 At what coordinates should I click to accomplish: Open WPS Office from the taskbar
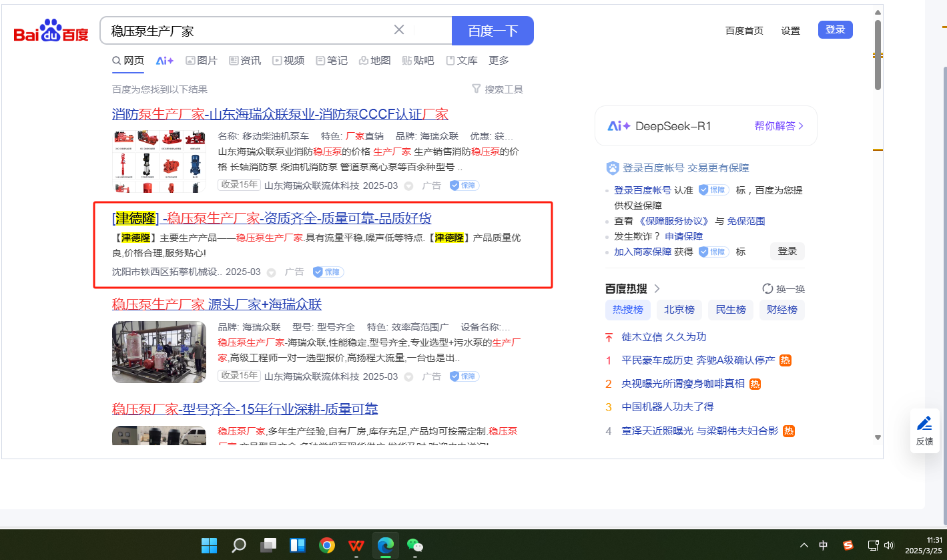pos(356,545)
